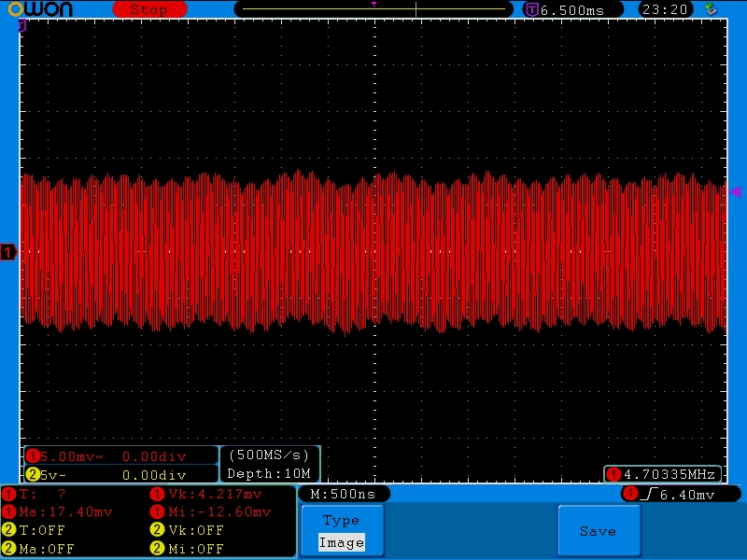
Task: Click the trigger level 6.40mv readout
Action: [x=687, y=495]
